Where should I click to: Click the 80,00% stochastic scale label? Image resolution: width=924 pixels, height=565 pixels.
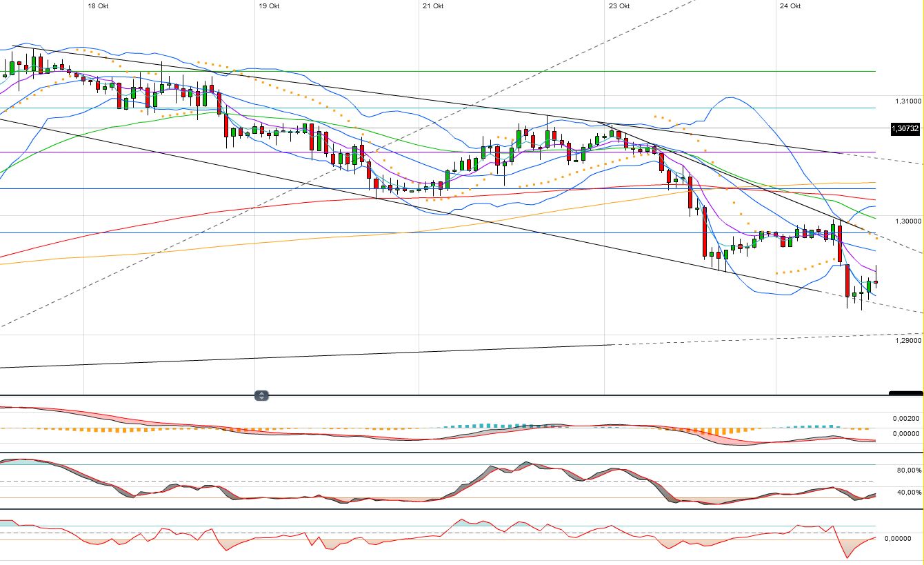coord(909,470)
